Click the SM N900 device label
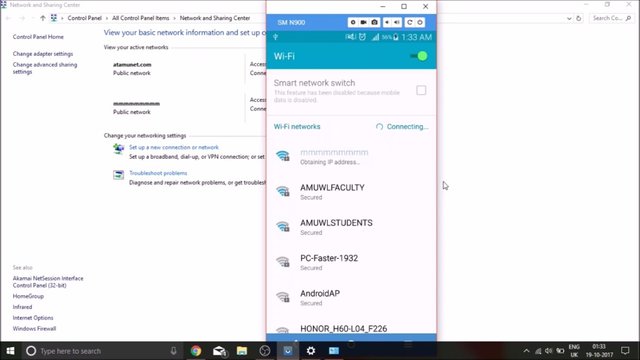Image resolution: width=640 pixels, height=360 pixels. pyautogui.click(x=291, y=22)
